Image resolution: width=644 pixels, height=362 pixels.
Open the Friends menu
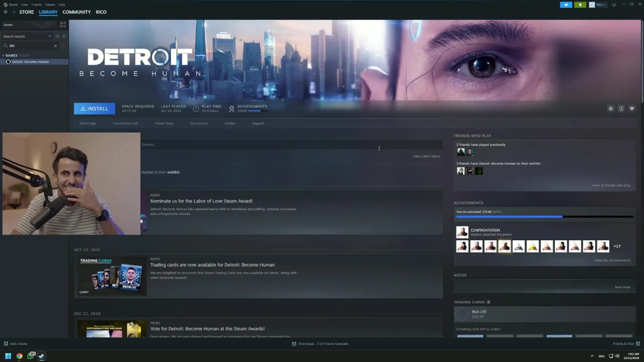[x=37, y=5]
